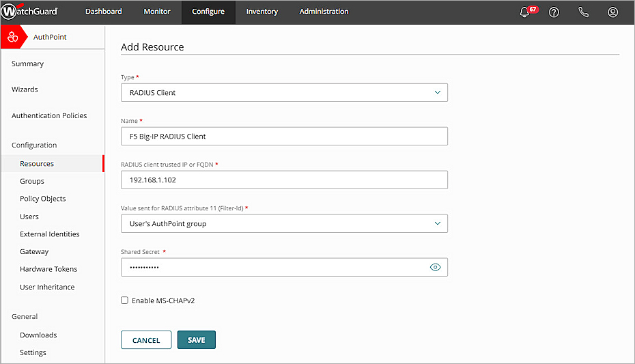Go to the Dashboard tab
635x364 pixels.
tap(103, 12)
